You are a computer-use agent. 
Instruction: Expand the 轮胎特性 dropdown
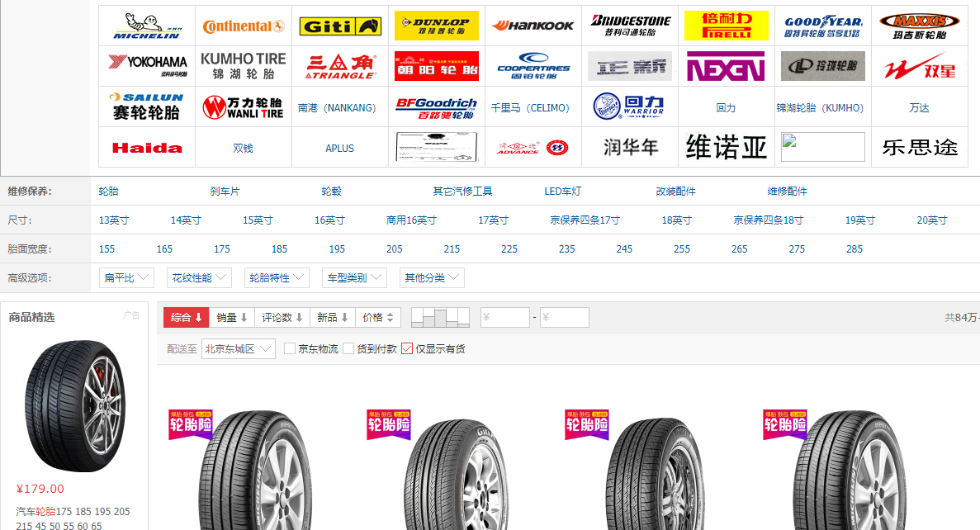[x=277, y=277]
